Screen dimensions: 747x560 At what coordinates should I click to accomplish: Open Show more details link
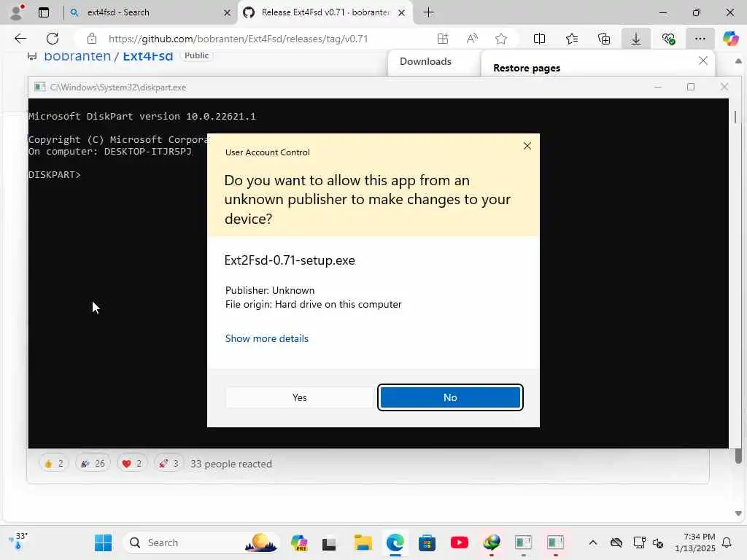(x=267, y=338)
